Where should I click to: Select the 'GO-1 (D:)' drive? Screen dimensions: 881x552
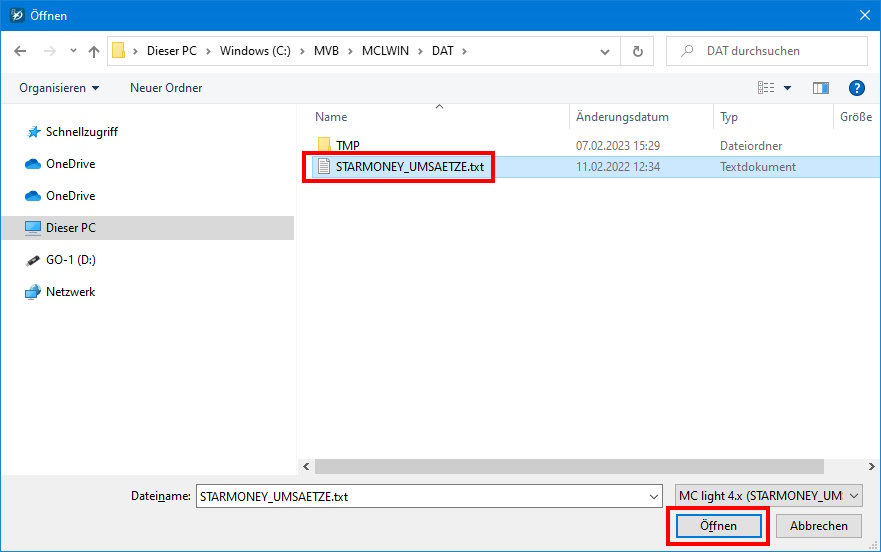71,260
